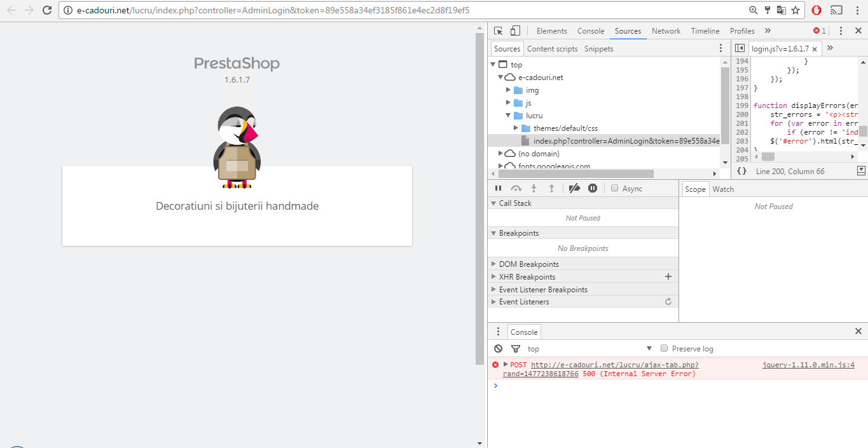Open the jquery-1.11.0.min.js:4 source link

click(x=808, y=365)
